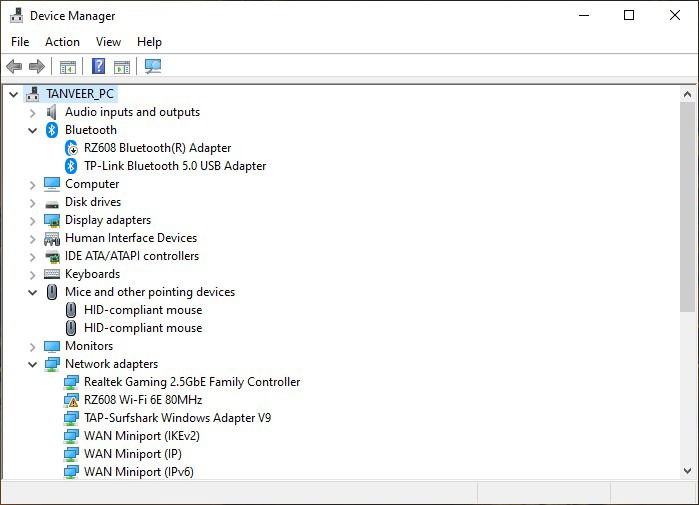The image size is (699, 505).
Task: Minimize the Device Manager window
Action: pos(584,16)
